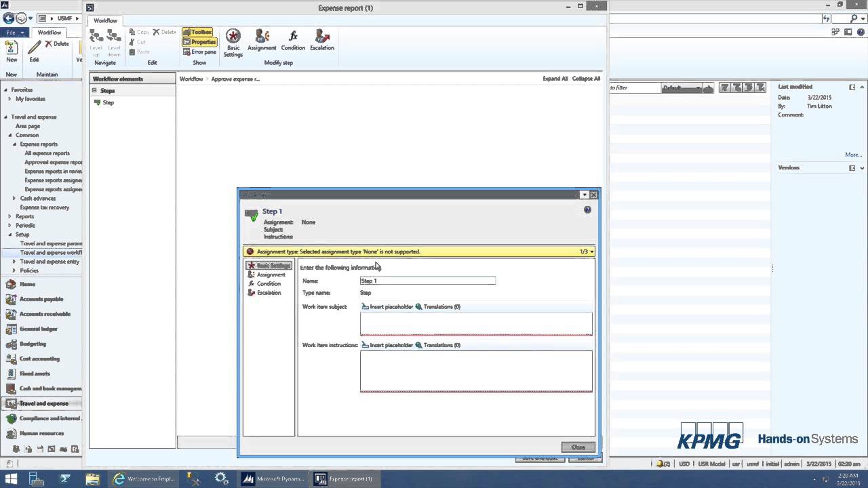Open Escalation ribbon icon
The height and width of the screenshot is (488, 868).
pyautogui.click(x=322, y=41)
